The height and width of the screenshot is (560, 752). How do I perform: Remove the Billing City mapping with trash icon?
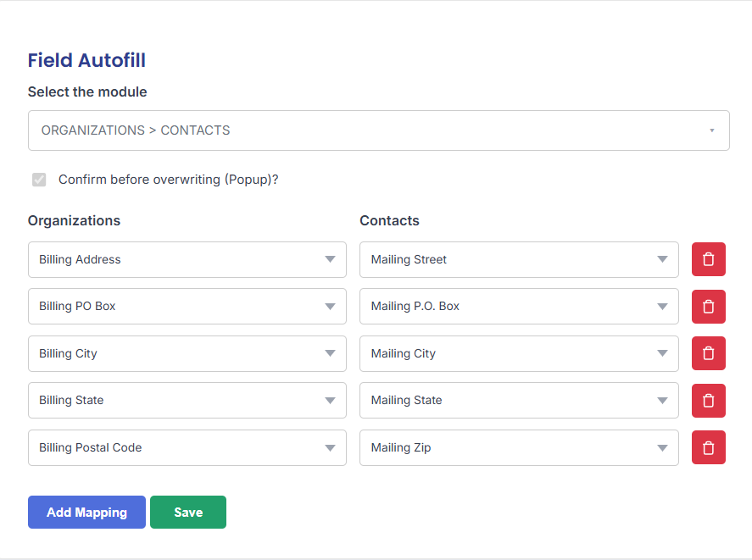(709, 353)
